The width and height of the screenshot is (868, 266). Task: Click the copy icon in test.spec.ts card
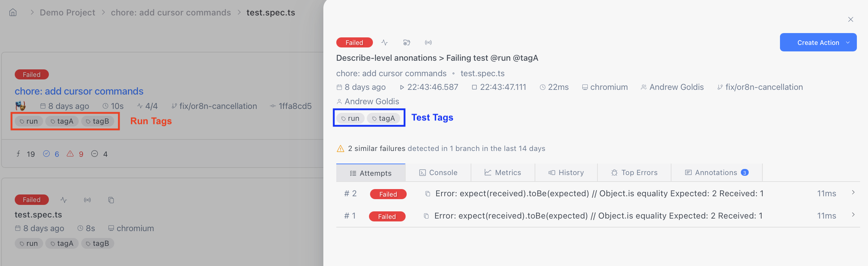pos(111,200)
